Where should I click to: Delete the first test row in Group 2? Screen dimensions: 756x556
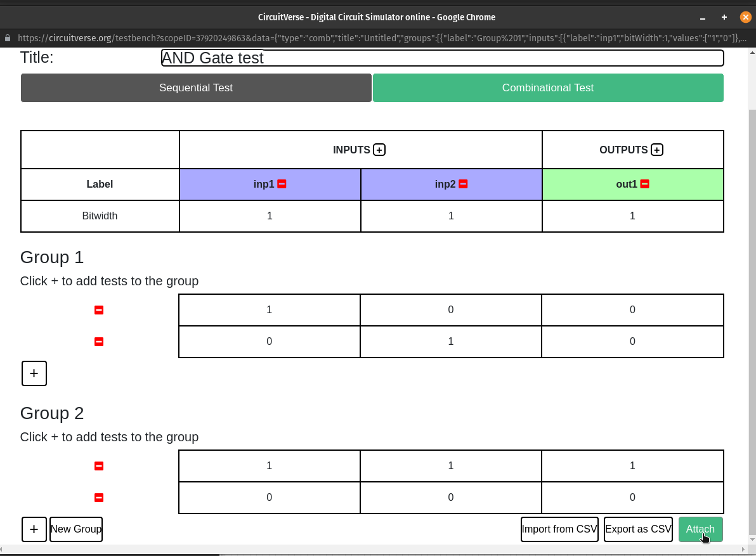[99, 466]
